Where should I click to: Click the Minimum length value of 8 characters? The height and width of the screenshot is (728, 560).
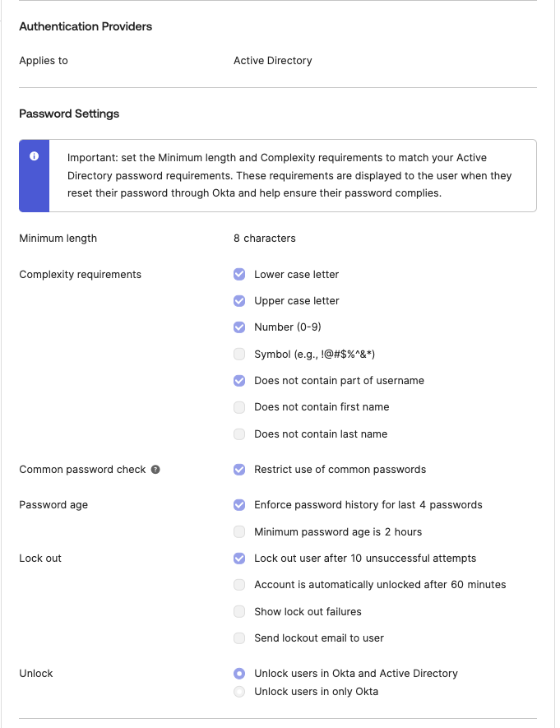point(263,238)
